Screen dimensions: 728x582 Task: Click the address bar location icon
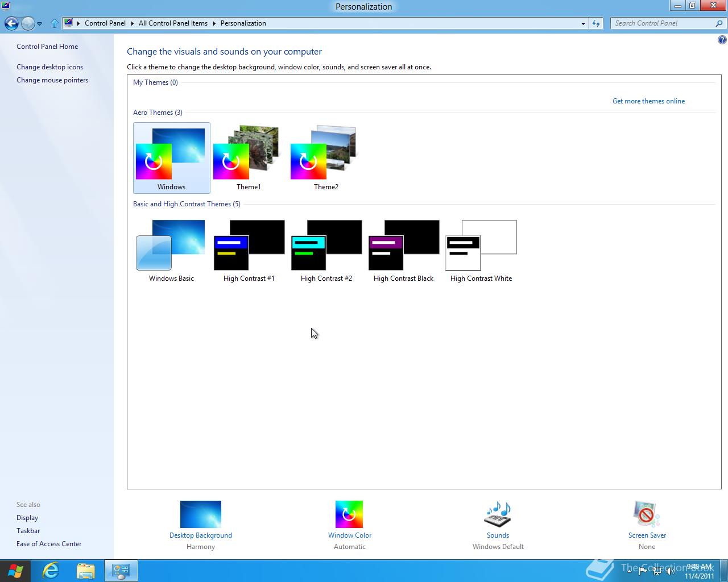pyautogui.click(x=68, y=23)
